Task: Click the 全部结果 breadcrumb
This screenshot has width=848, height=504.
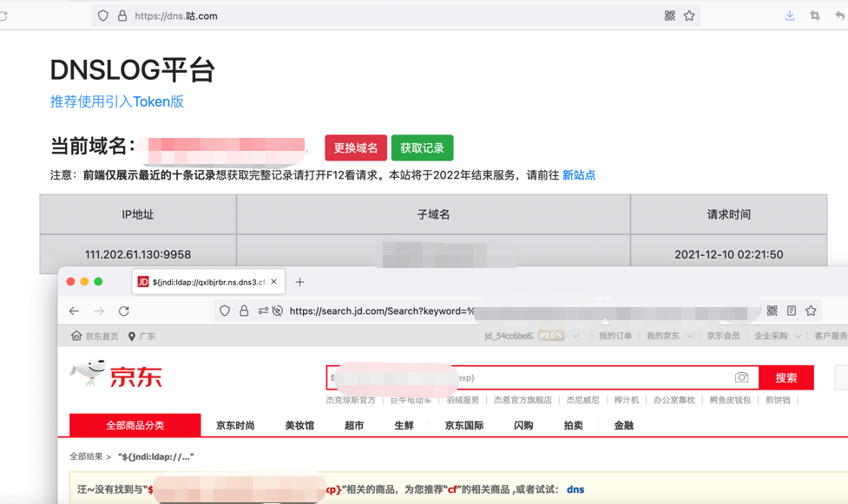Action: 86,456
